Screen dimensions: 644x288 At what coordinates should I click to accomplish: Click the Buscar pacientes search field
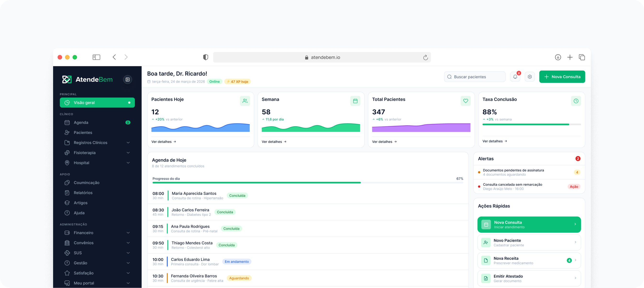click(x=474, y=77)
